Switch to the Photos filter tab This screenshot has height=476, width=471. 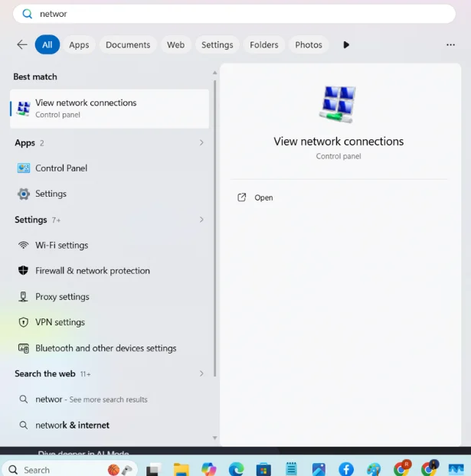tap(309, 44)
